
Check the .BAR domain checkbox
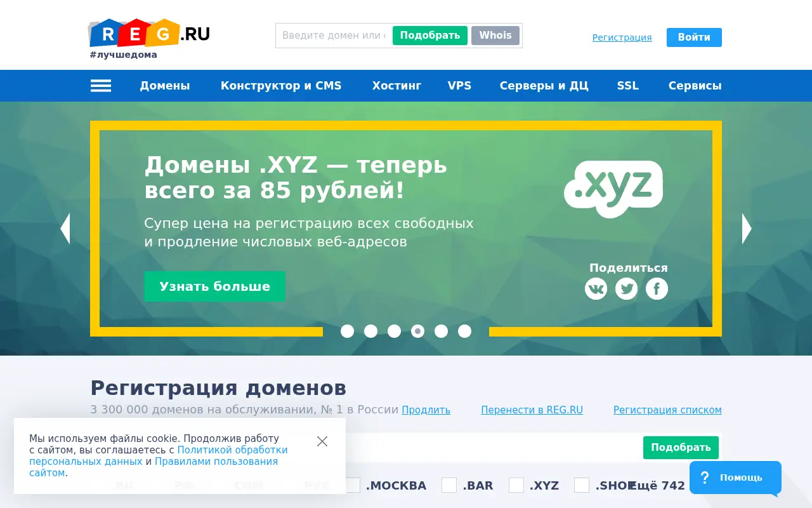point(449,485)
